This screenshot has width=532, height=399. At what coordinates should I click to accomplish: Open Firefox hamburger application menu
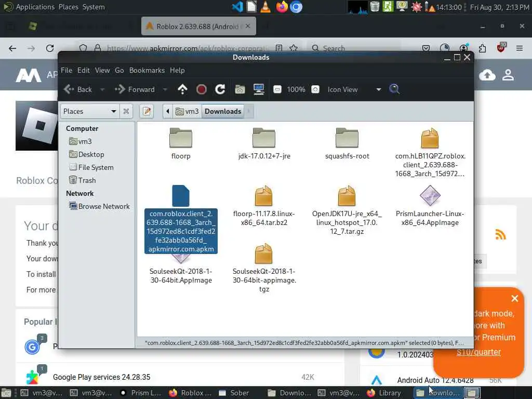[x=520, y=48]
